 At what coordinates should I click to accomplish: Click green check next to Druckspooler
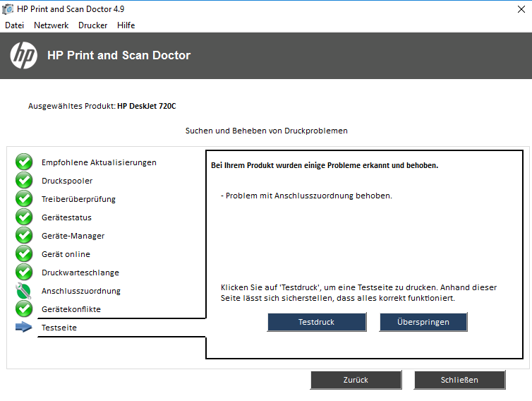[24, 180]
